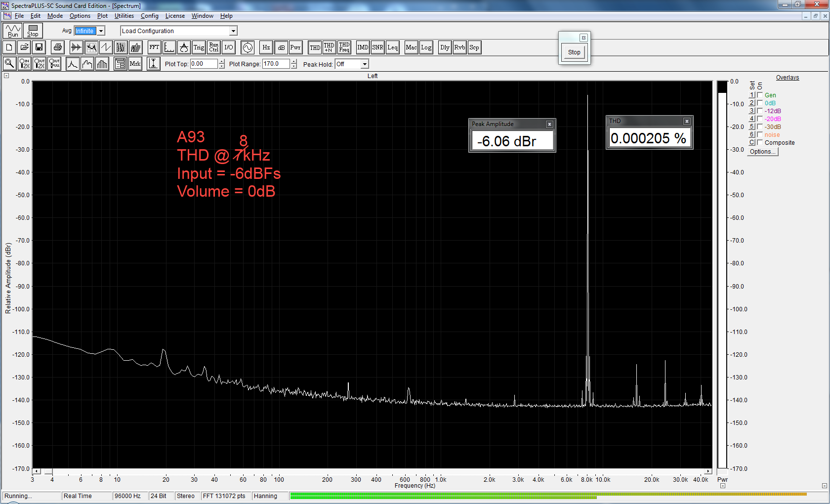Click the calibration compass icon

coord(184,47)
